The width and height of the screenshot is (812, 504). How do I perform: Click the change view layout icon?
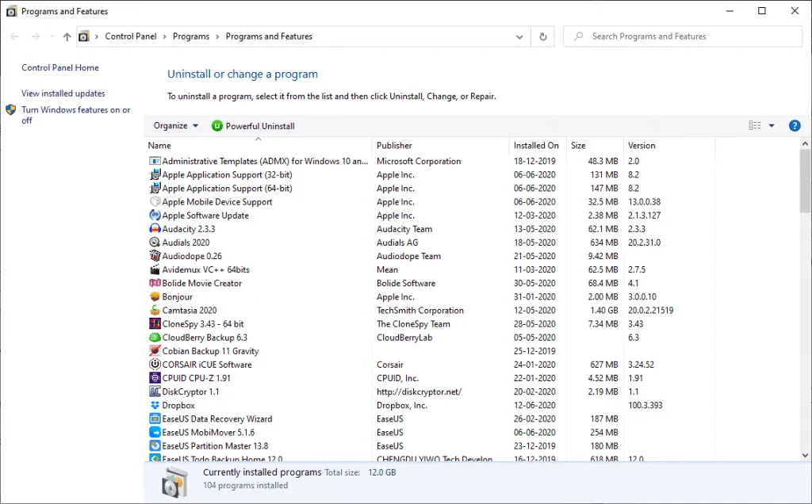tap(755, 126)
